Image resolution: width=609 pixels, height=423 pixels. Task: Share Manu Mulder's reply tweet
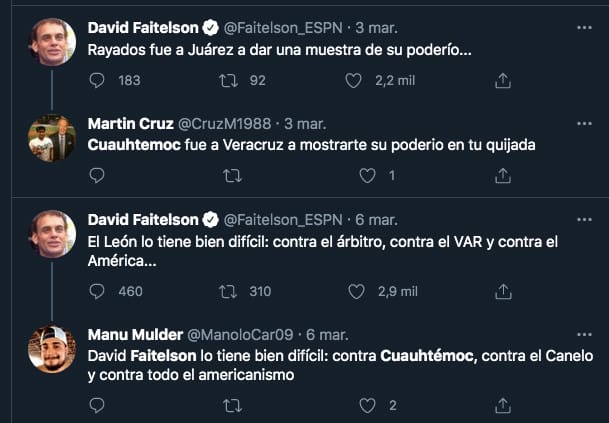503,406
